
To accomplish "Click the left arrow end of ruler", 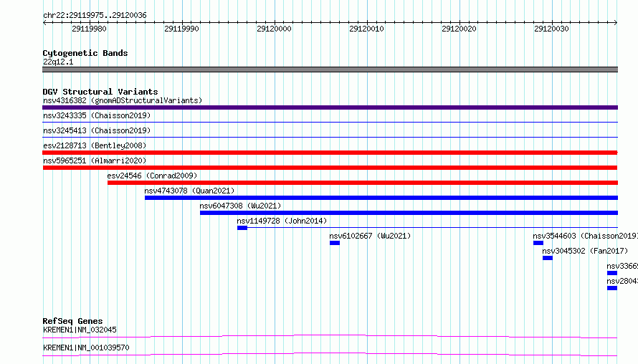I will [x=44, y=22].
